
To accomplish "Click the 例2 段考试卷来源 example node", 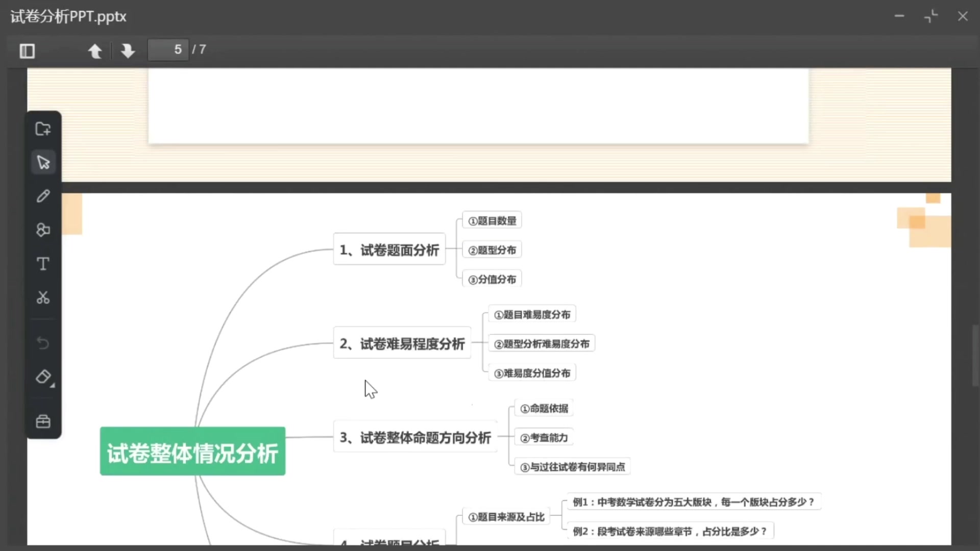I will pos(671,531).
